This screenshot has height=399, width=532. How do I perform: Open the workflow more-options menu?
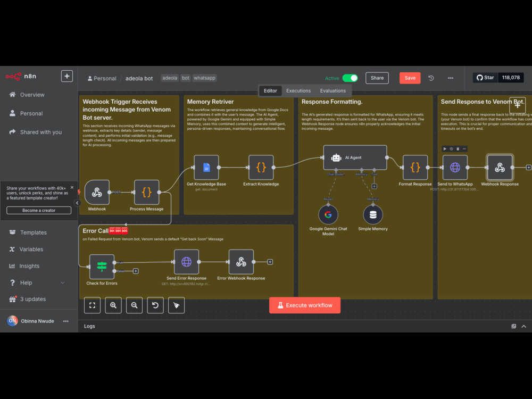click(450, 78)
